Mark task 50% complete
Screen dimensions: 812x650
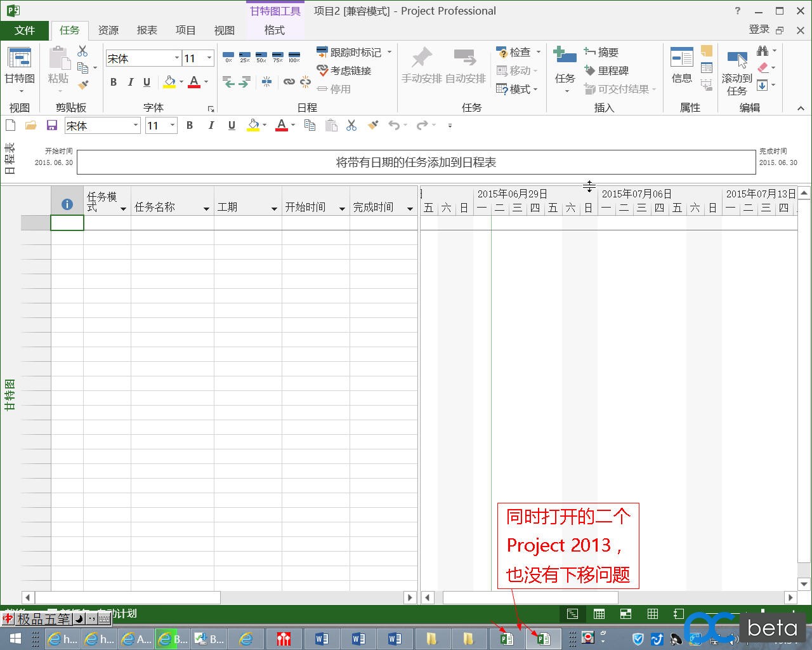point(261,58)
